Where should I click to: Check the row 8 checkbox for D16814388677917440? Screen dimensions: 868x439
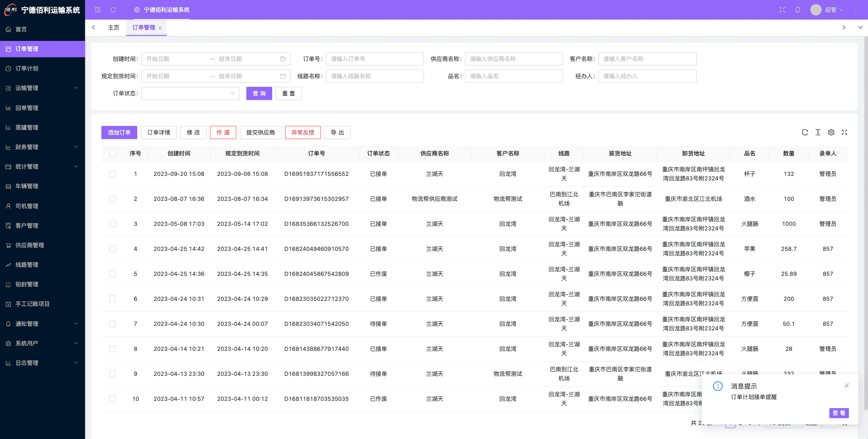pos(113,349)
